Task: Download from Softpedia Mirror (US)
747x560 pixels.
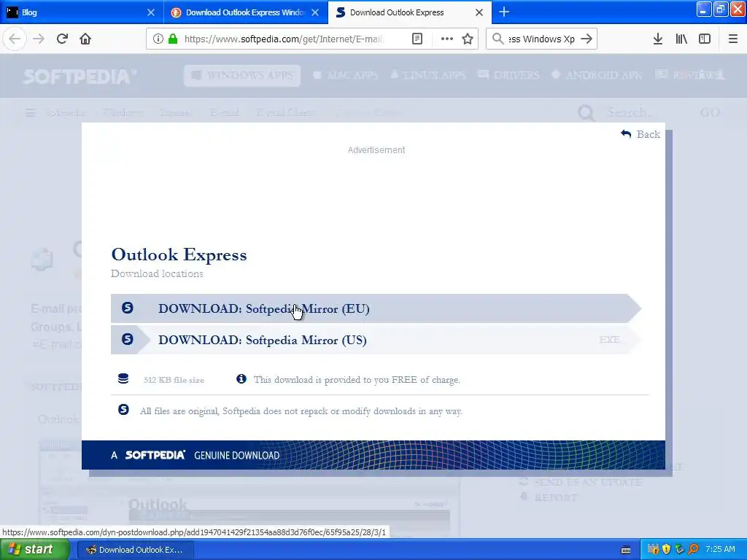Action: [x=376, y=340]
